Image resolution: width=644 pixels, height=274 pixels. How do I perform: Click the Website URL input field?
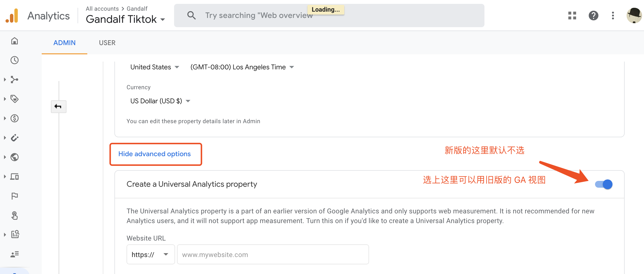point(273,254)
